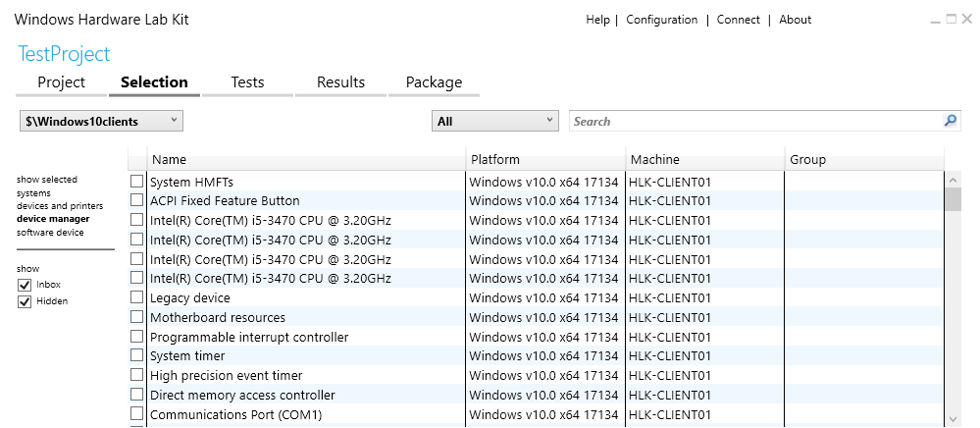This screenshot has width=980, height=428.
Task: Open the Help link
Action: (597, 20)
